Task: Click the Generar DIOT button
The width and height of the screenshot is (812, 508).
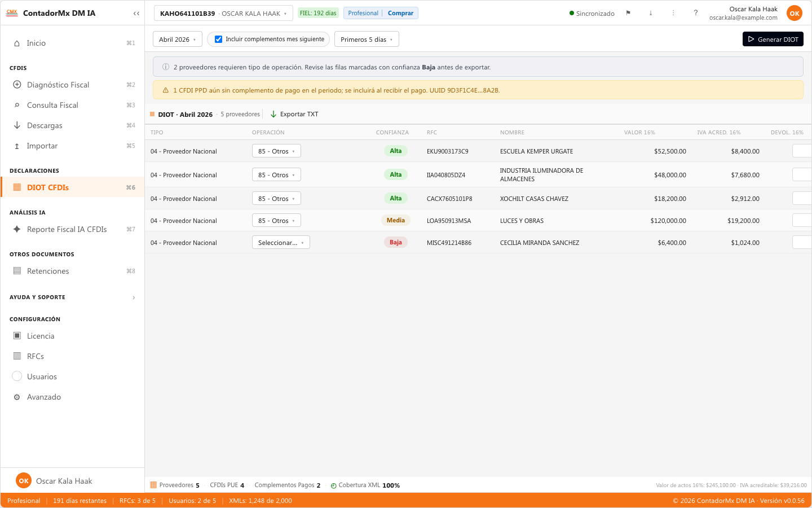Action: pyautogui.click(x=773, y=39)
